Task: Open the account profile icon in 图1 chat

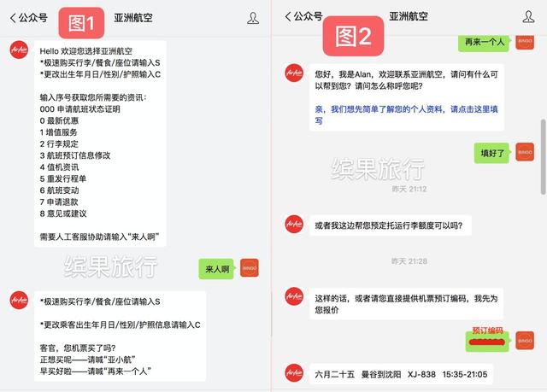Action: [x=253, y=18]
